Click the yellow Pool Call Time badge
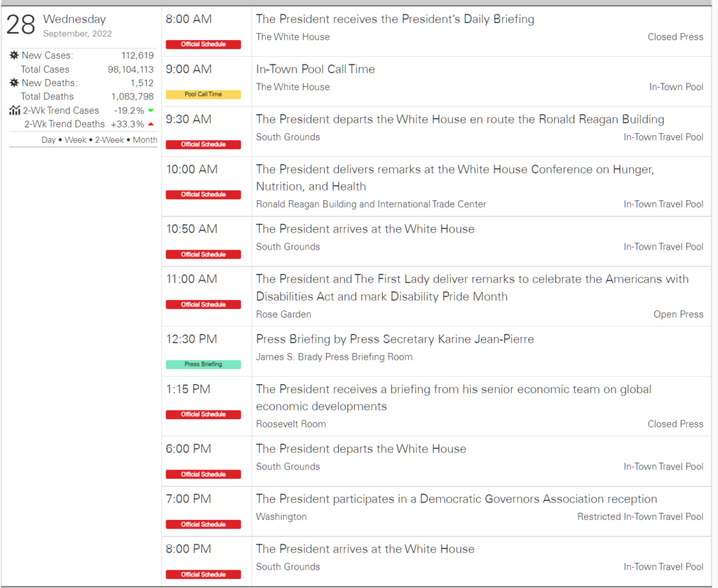Viewport: 718px width, 588px height. tap(203, 95)
